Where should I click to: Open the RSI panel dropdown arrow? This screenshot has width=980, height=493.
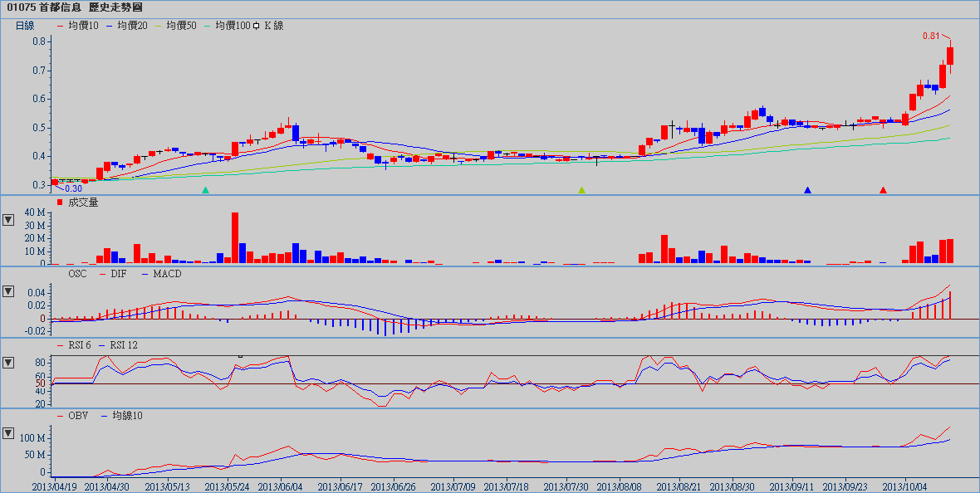(8, 363)
